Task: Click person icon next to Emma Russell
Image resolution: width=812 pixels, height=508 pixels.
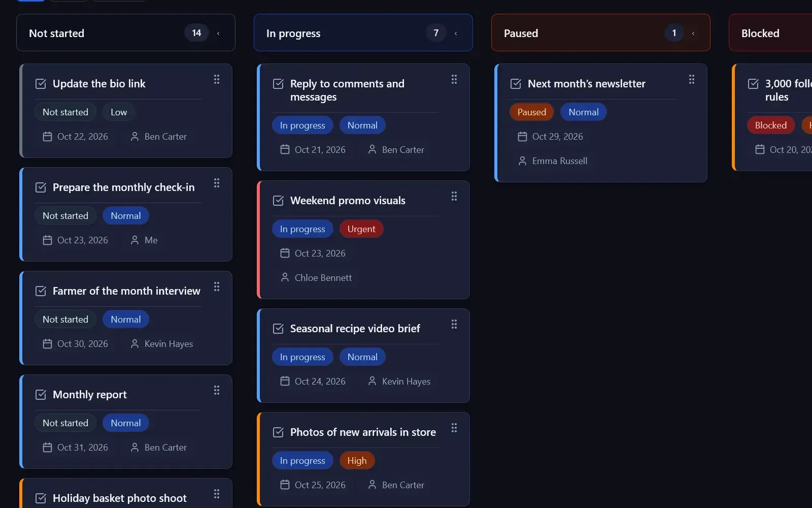Action: coord(522,161)
